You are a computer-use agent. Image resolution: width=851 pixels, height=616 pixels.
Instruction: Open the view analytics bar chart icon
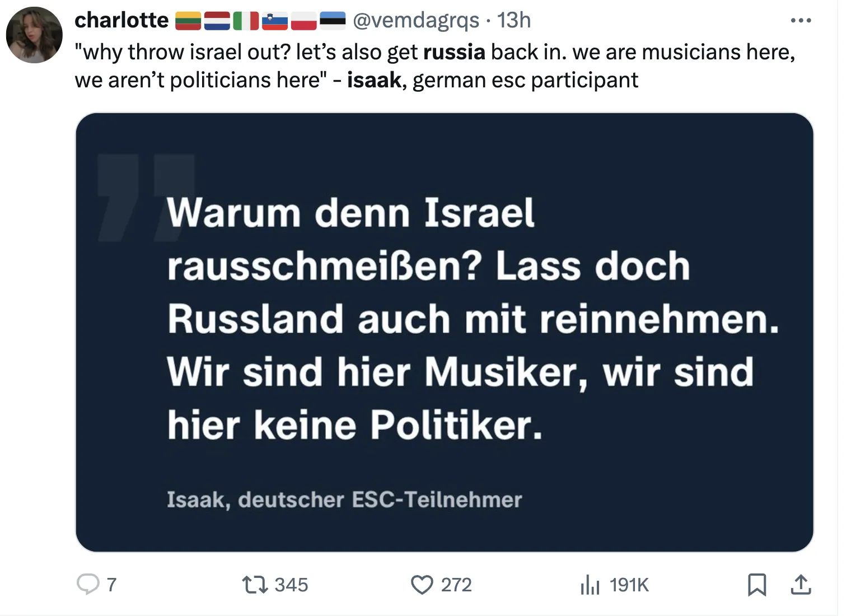click(590, 585)
